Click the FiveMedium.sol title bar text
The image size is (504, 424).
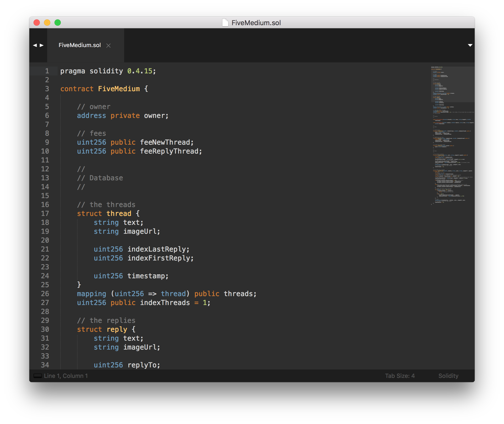[x=256, y=23]
